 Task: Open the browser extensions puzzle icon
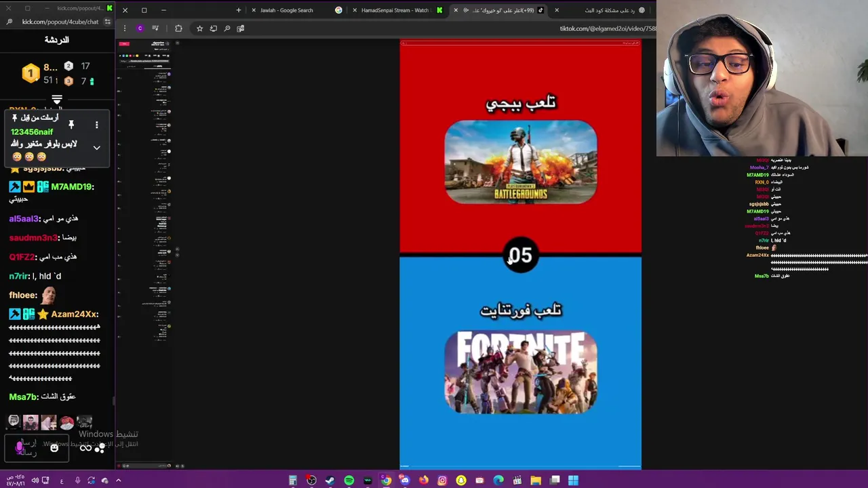(178, 28)
